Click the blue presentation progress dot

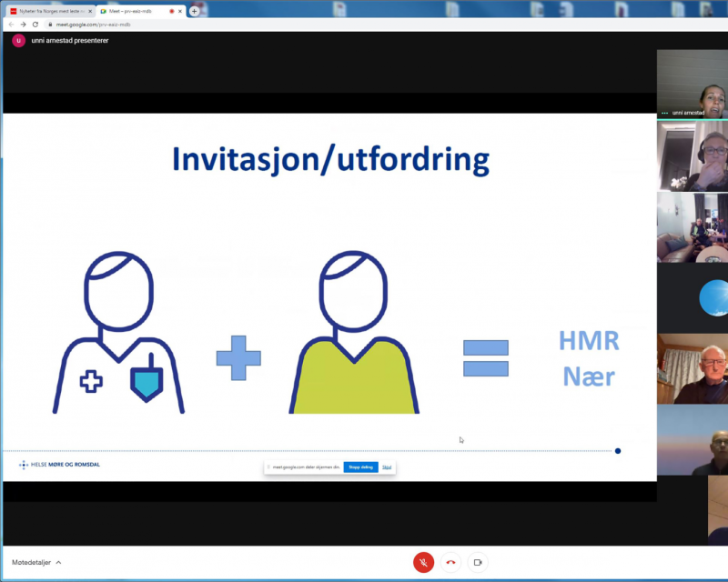618,449
